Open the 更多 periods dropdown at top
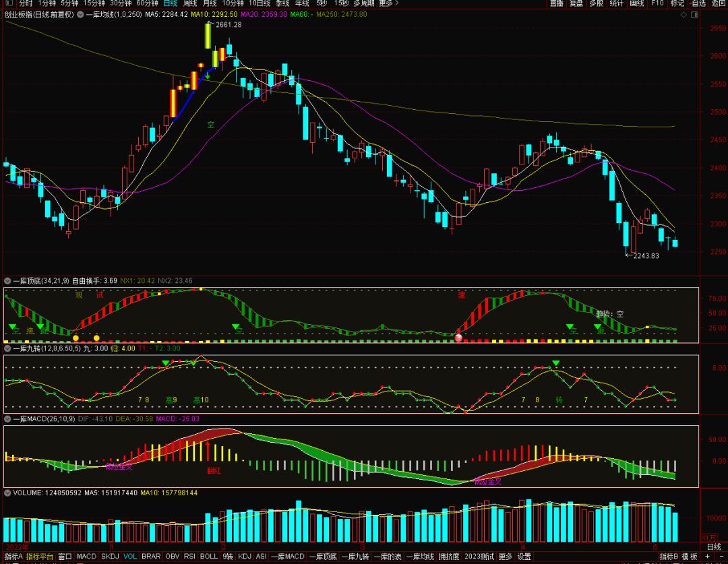Screen dimensions: 728x564 (x=388, y=3)
